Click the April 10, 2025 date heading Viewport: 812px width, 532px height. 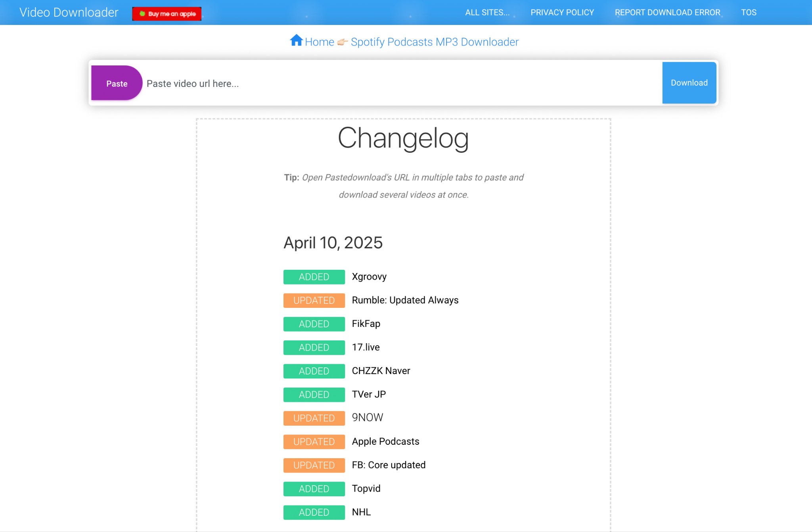coord(333,242)
